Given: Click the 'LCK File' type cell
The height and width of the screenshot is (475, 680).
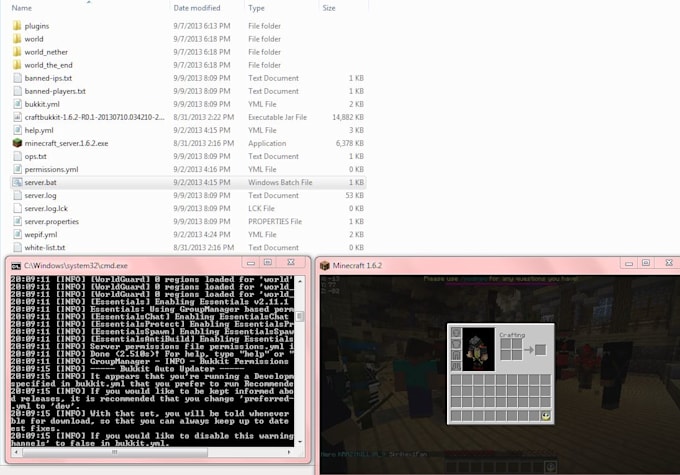Looking at the screenshot, I should [261, 208].
